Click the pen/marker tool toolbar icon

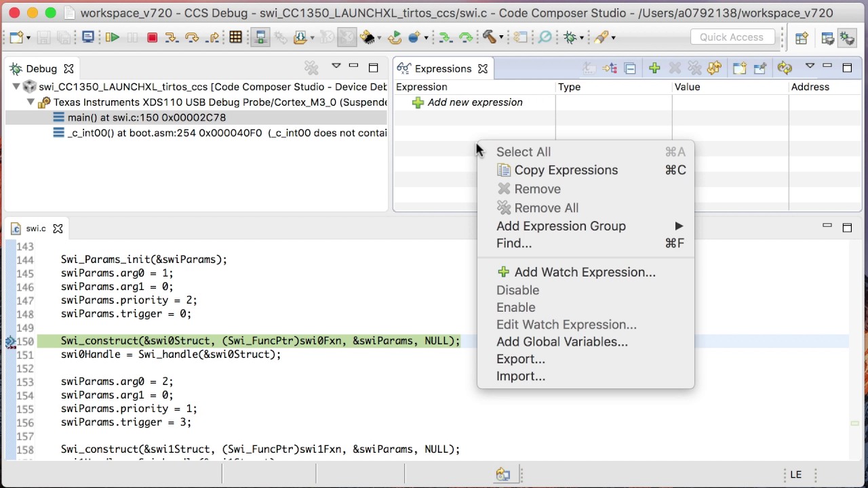point(601,37)
